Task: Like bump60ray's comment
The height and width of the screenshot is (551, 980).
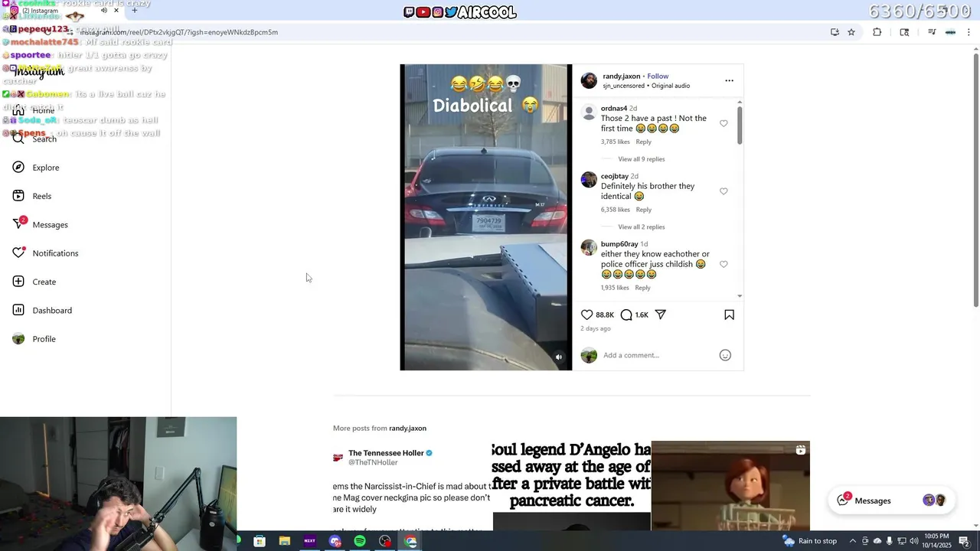Action: (724, 264)
